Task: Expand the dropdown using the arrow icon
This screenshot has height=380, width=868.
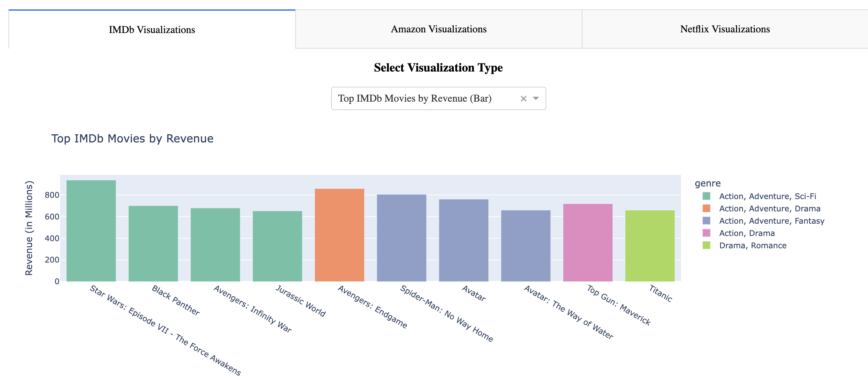Action: [x=536, y=98]
